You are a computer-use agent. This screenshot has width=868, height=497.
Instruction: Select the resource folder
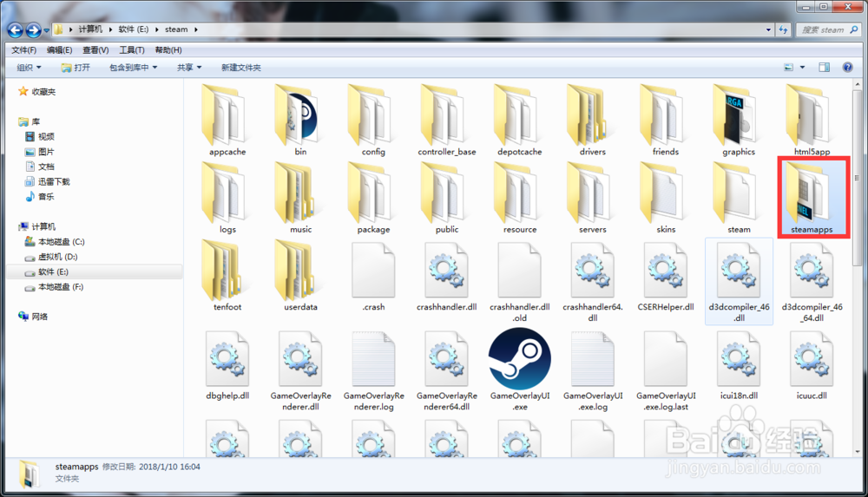point(519,198)
